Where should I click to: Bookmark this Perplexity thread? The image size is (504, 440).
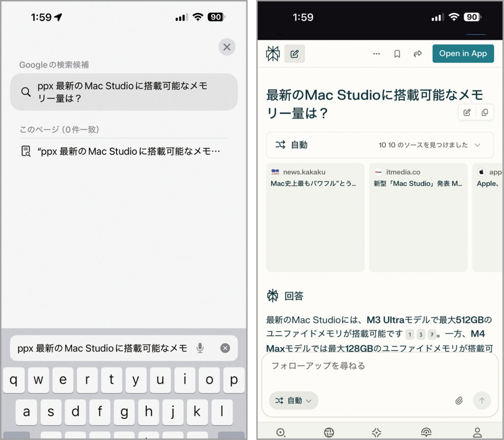[x=397, y=54]
